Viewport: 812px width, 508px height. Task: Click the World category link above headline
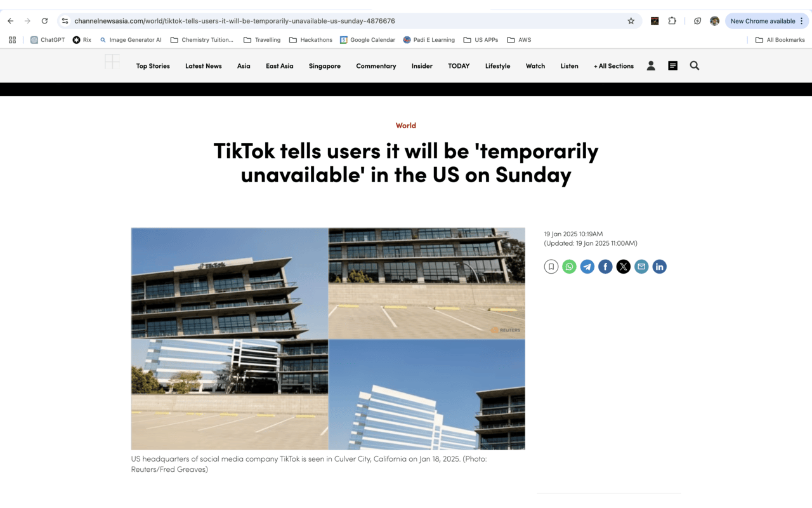click(406, 126)
